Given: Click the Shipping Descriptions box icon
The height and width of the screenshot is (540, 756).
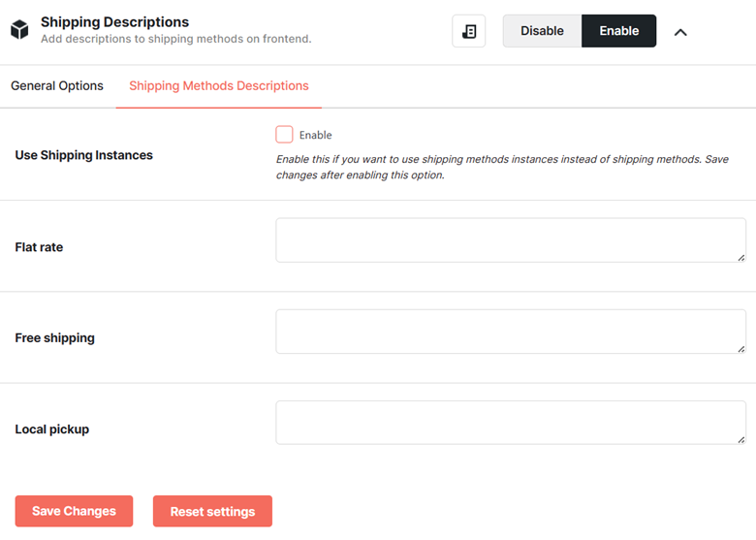Looking at the screenshot, I should coord(19,30).
